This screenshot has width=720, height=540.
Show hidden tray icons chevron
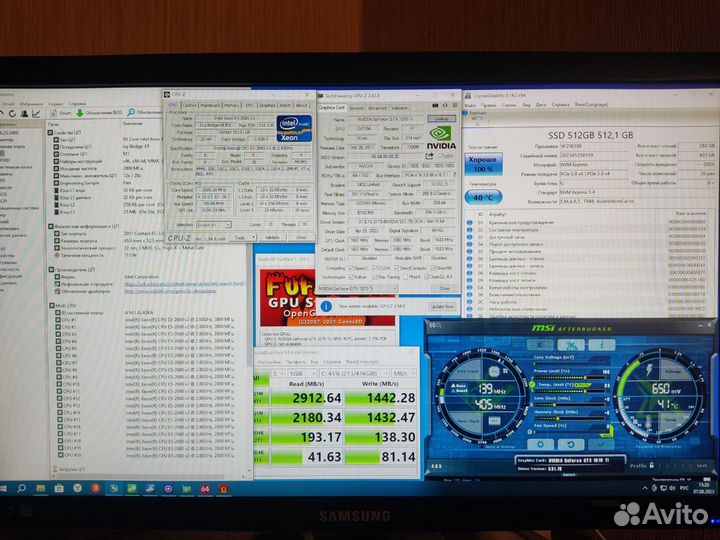(645, 488)
